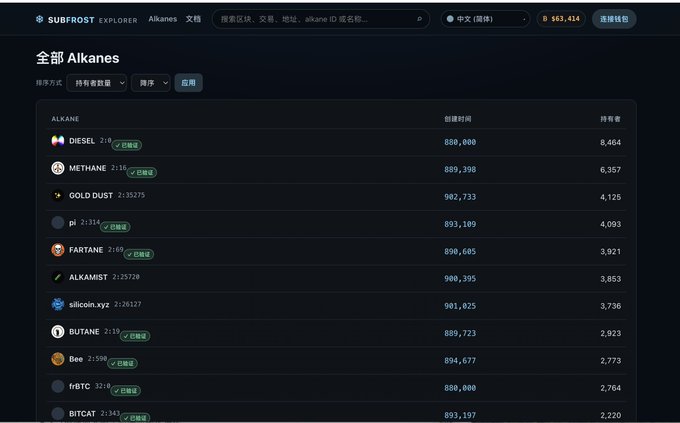
Task: Click the verified badge next to pi
Action: click(115, 227)
